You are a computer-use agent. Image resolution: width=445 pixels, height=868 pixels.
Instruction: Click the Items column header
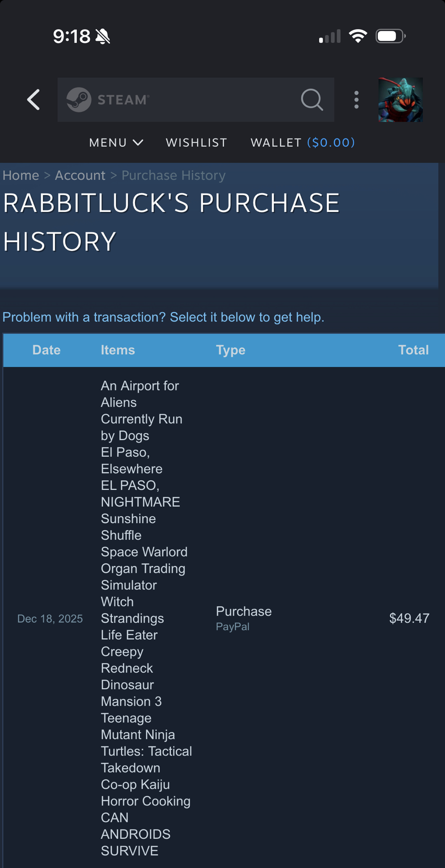click(x=118, y=350)
